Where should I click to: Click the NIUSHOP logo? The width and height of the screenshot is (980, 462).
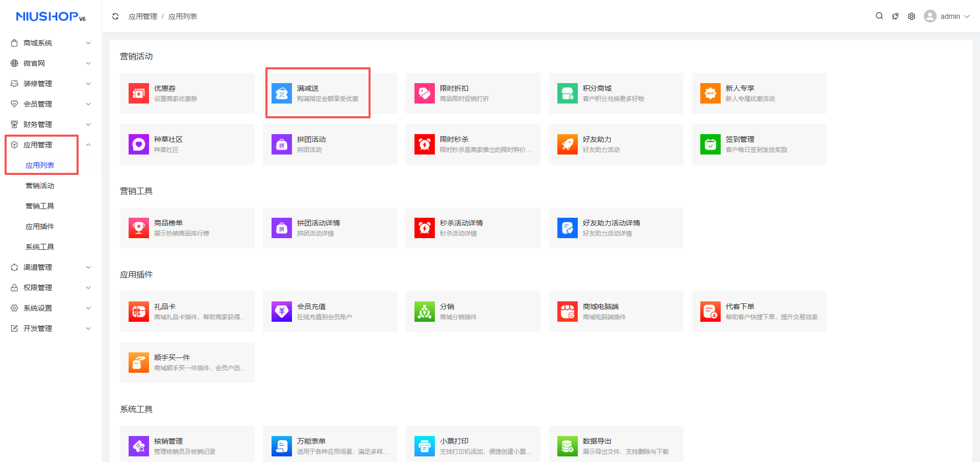pos(51,17)
